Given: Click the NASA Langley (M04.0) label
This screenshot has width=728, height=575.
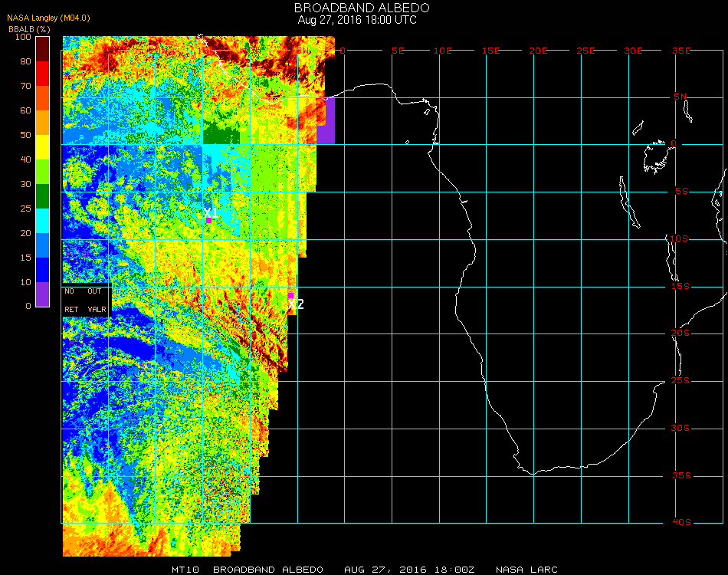Looking at the screenshot, I should tap(48, 18).
